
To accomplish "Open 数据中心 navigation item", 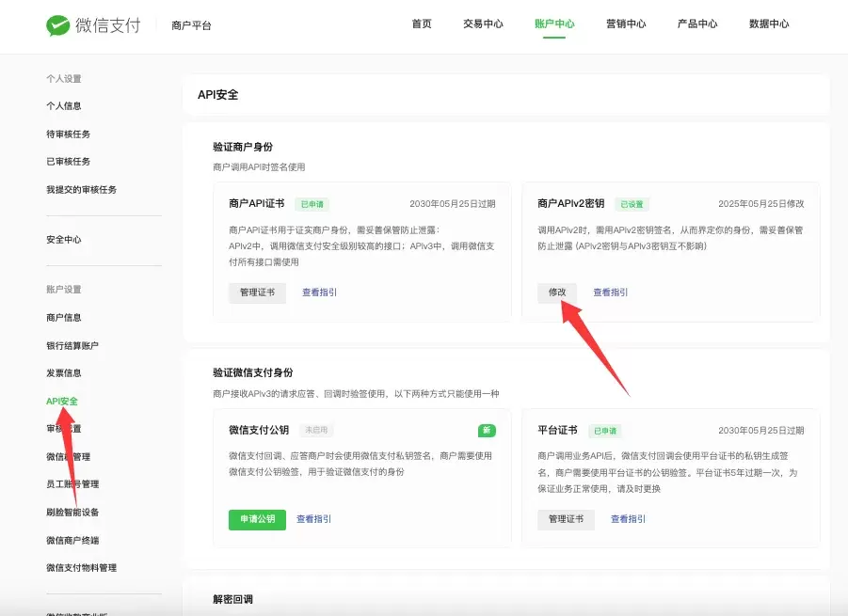I will 769,24.
